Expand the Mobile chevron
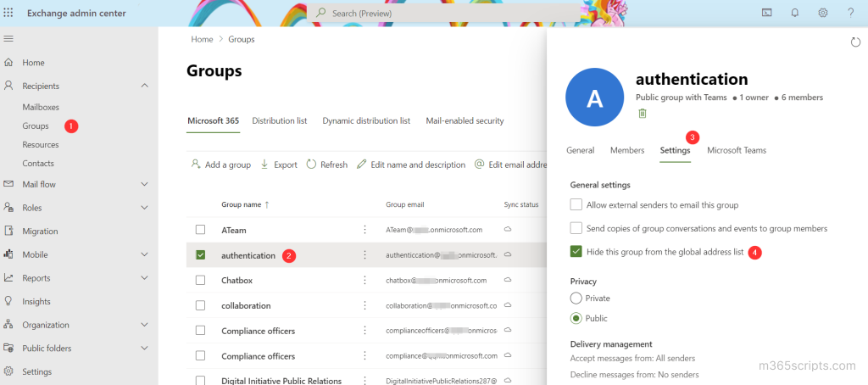This screenshot has height=385, width=868. (x=144, y=254)
